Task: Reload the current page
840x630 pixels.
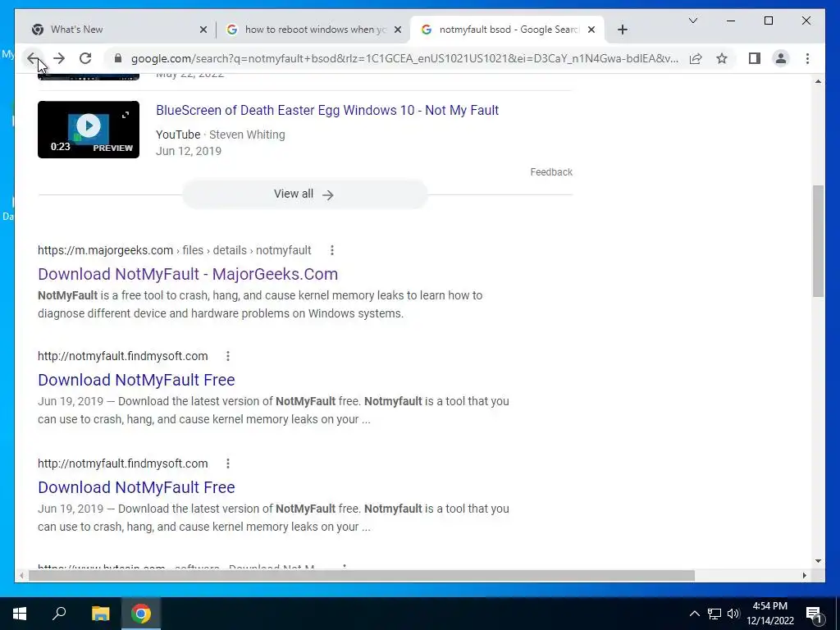Action: coord(85,58)
